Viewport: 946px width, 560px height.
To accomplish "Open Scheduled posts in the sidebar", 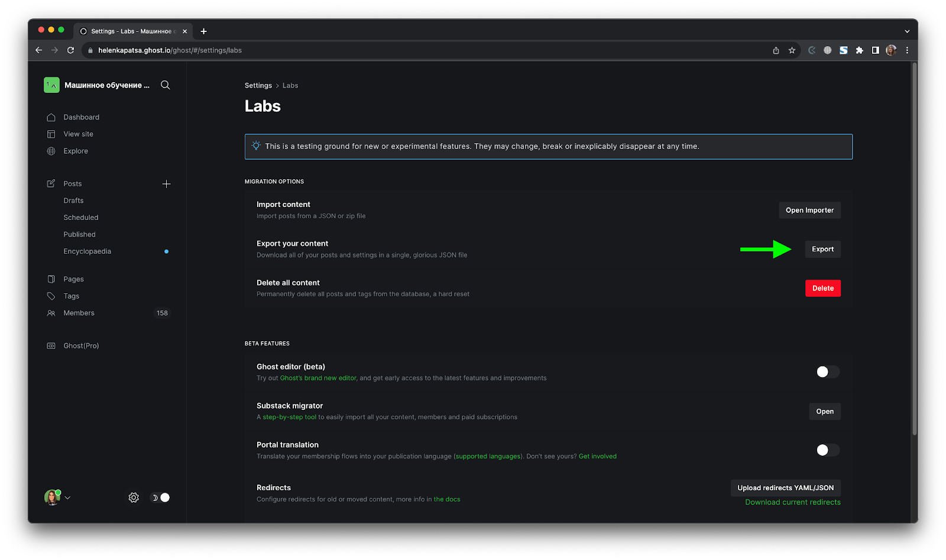I will 81,218.
